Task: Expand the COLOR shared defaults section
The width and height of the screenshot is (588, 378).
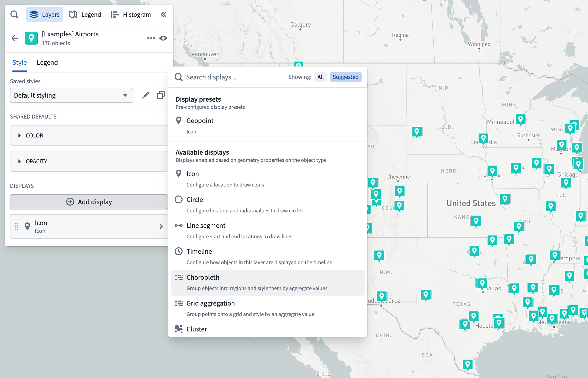Action: 35,135
